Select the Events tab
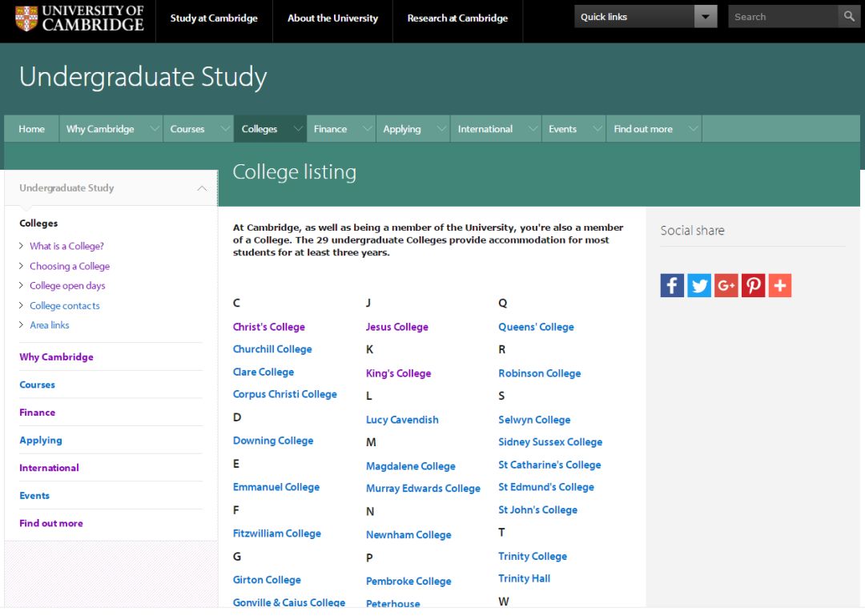Viewport: 865px width, 616px height. (563, 129)
